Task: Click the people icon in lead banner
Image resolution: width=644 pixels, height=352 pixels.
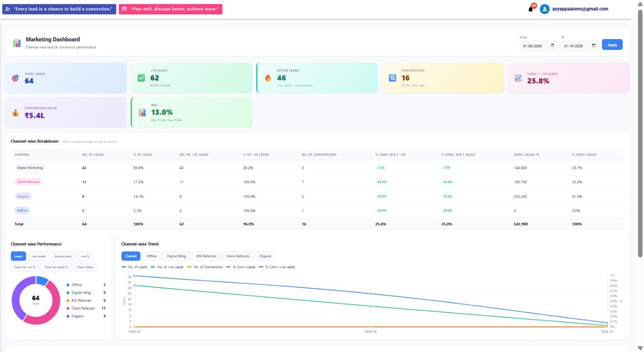Action: (x=8, y=9)
